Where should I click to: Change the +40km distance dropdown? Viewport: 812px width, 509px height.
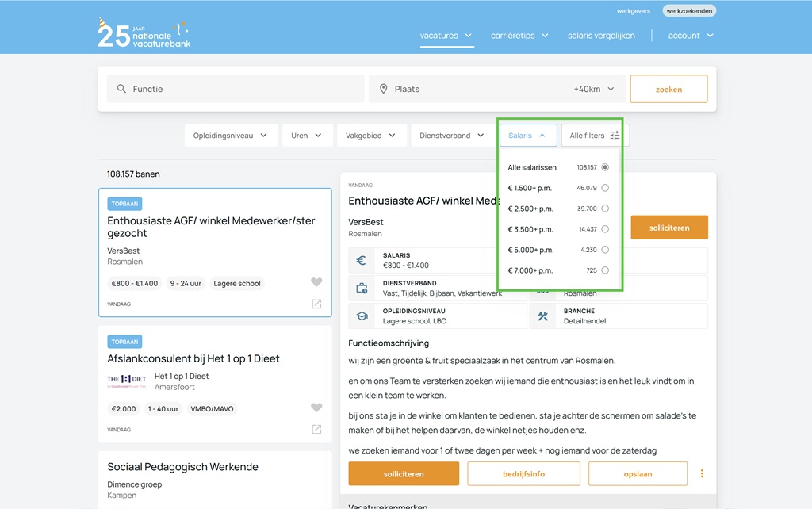tap(594, 90)
